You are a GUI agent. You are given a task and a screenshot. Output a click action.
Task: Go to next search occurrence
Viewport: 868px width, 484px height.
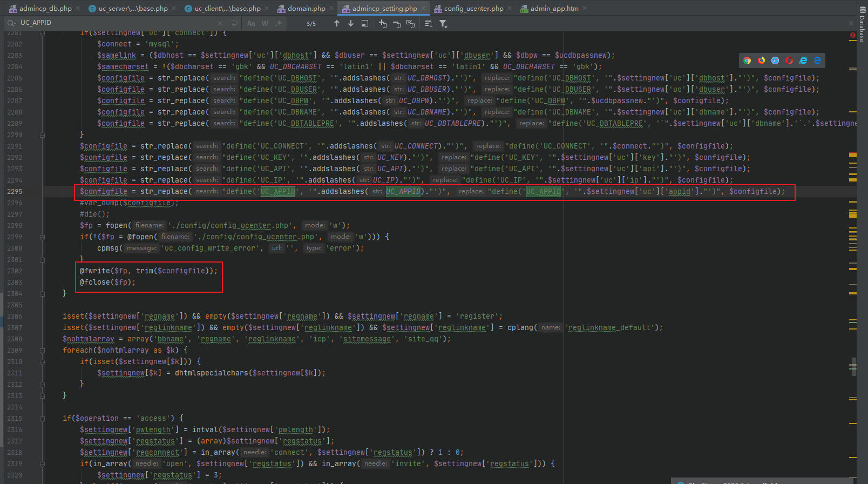click(x=351, y=23)
